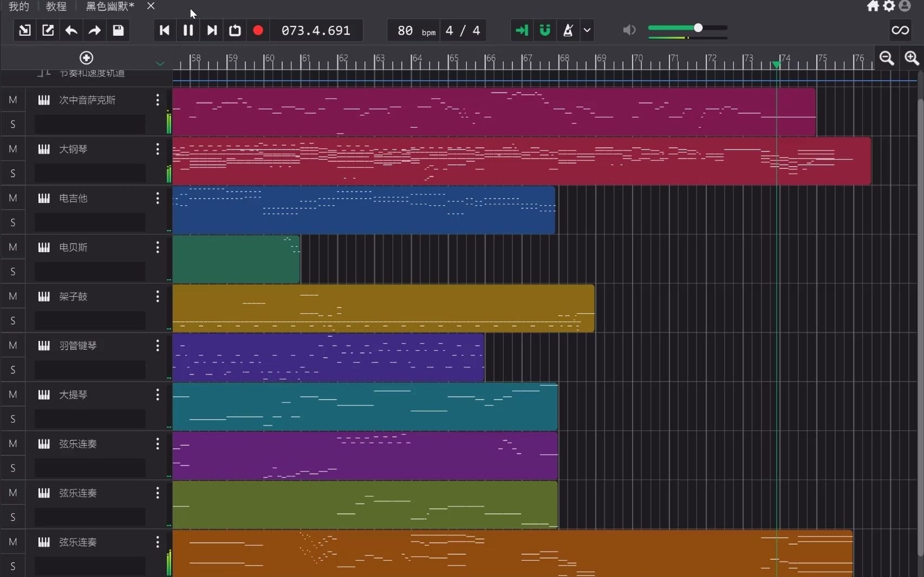Select the green 电贝斯 MIDI clip
Image resolution: width=924 pixels, height=577 pixels.
point(236,259)
